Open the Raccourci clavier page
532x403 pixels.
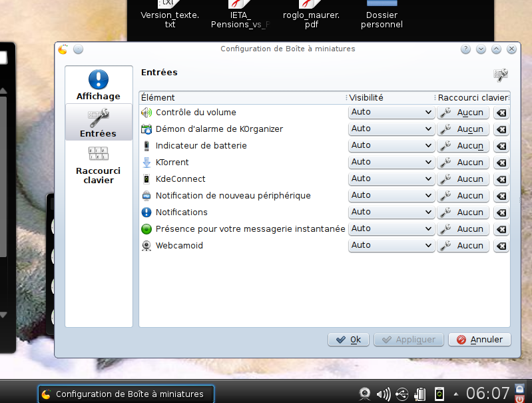[x=99, y=165]
